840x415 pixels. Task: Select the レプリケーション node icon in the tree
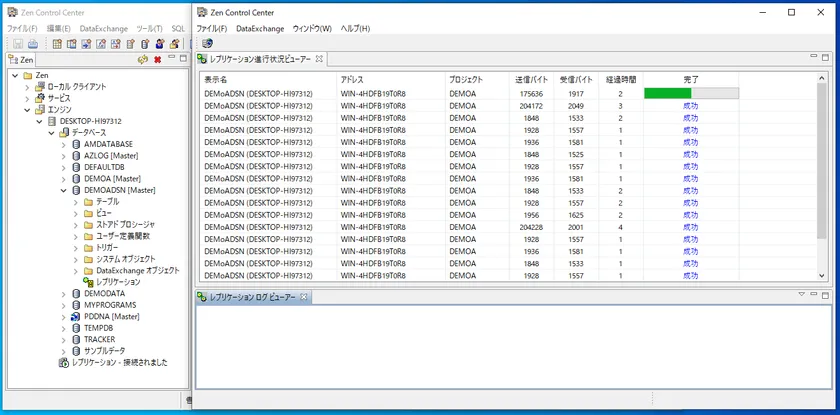[88, 282]
